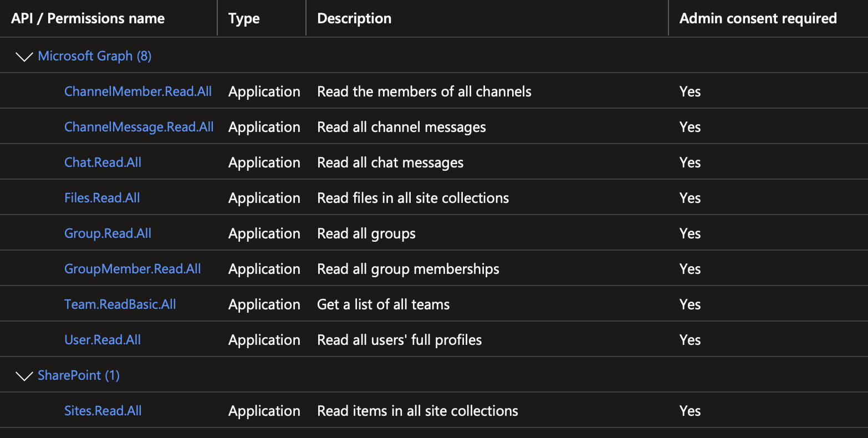Screen dimensions: 868x438
Task: Open Sites.Read.All permission
Action: tap(103, 411)
